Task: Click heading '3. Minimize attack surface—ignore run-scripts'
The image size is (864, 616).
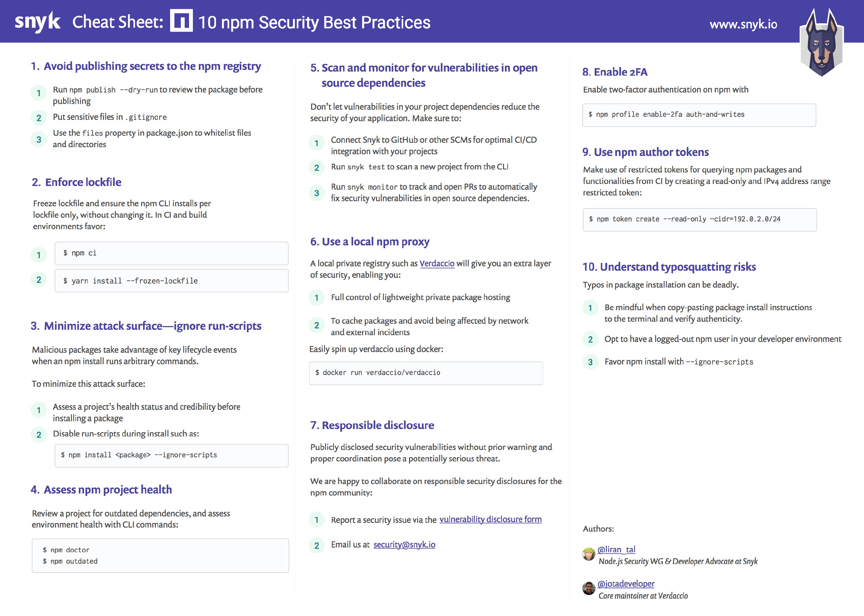Action: tap(146, 326)
